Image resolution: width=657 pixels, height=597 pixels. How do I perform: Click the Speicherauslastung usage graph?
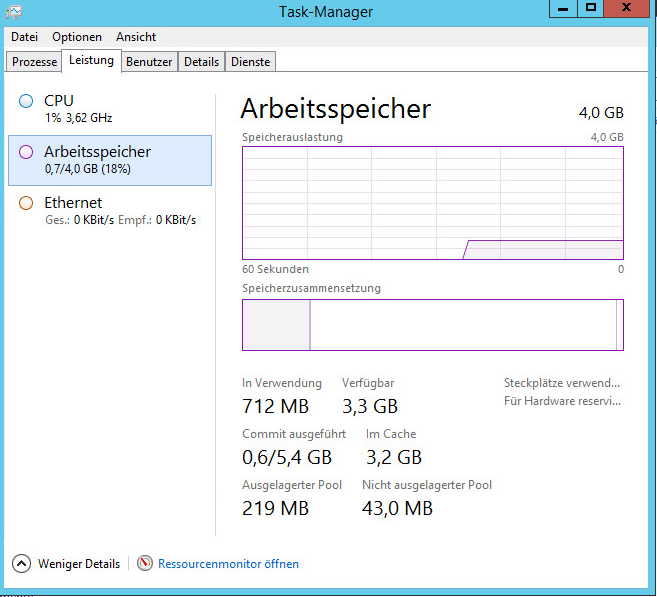(x=432, y=203)
